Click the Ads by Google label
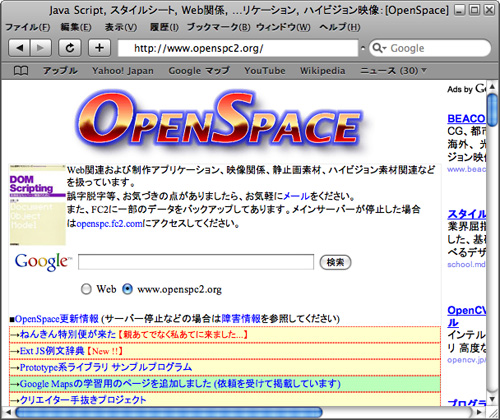The image size is (500, 420). tap(466, 89)
